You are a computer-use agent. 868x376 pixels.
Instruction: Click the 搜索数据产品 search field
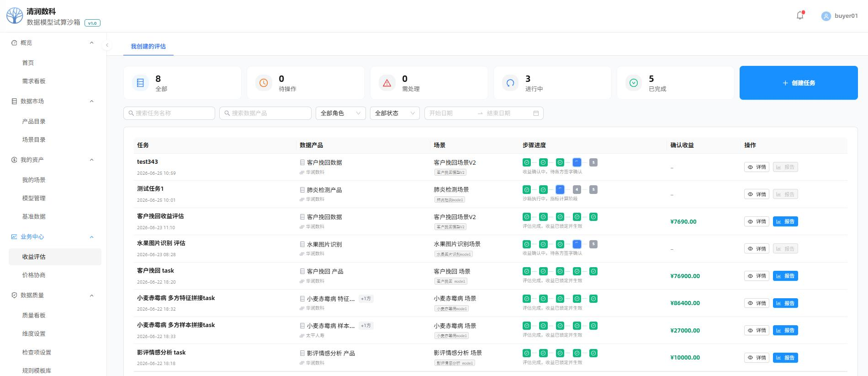pos(265,113)
